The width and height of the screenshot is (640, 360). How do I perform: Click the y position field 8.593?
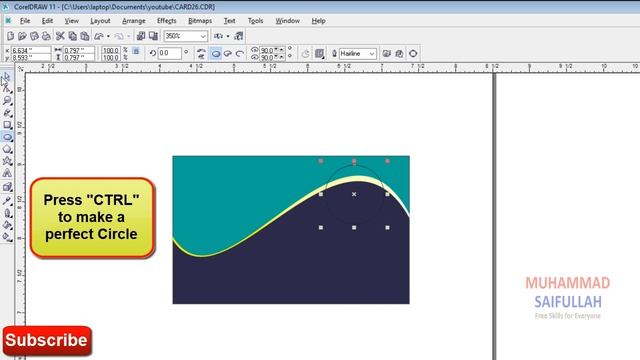pyautogui.click(x=31, y=58)
